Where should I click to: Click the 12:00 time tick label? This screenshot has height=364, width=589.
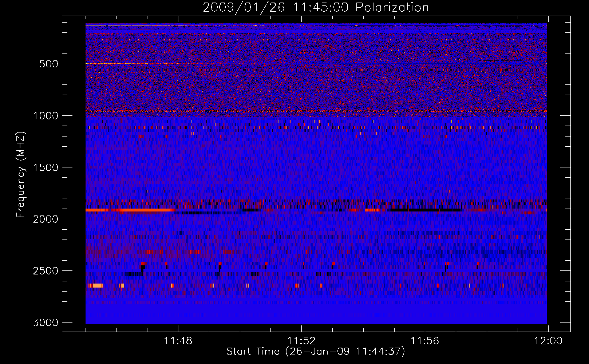click(x=548, y=341)
